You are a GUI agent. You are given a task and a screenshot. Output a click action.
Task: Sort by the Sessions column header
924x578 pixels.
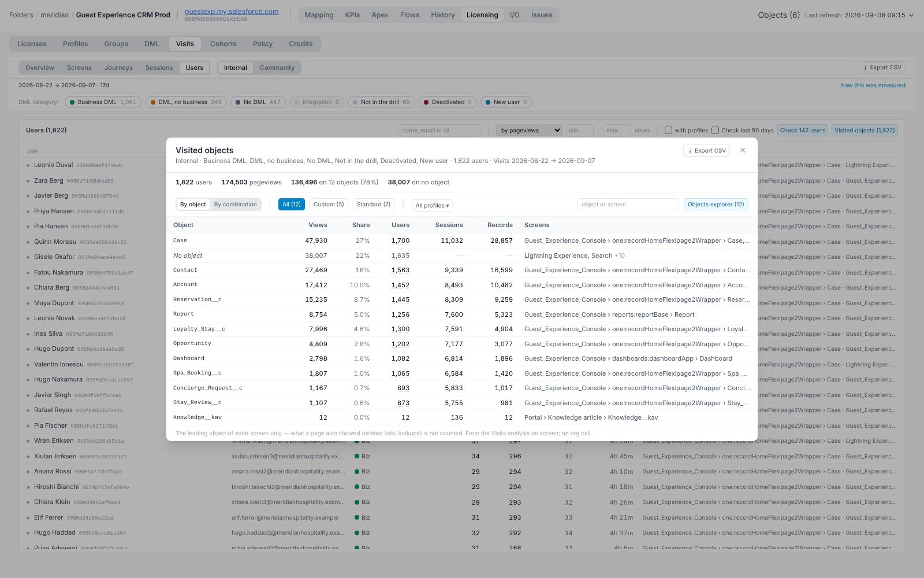click(449, 225)
